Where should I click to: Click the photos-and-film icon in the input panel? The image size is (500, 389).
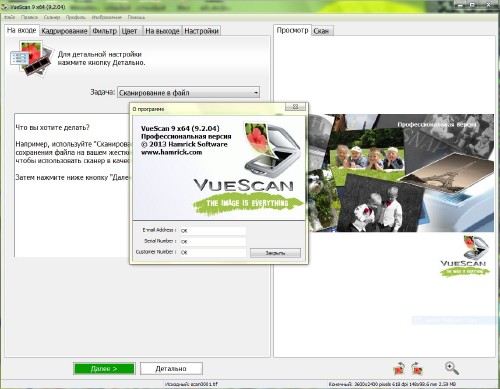tap(32, 58)
